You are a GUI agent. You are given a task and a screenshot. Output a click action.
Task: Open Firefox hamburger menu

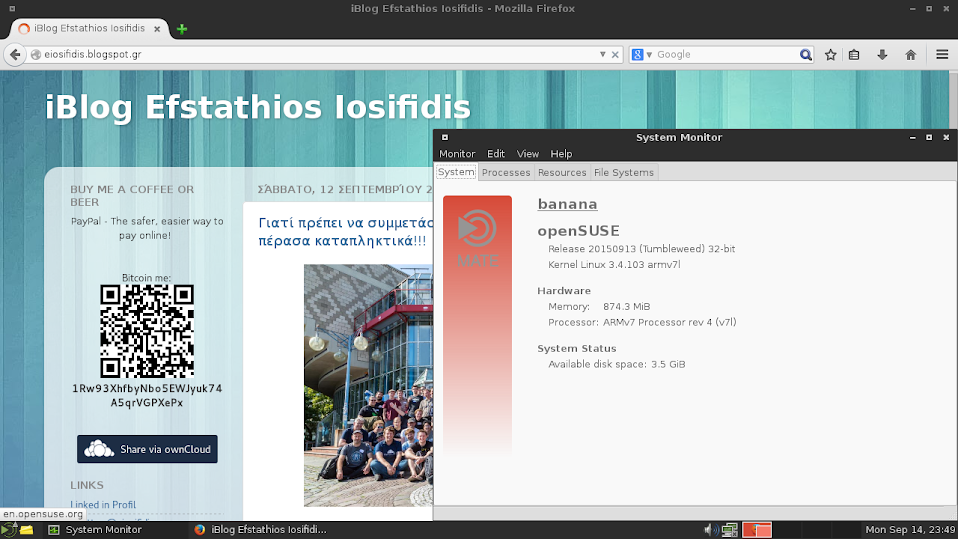[942, 54]
